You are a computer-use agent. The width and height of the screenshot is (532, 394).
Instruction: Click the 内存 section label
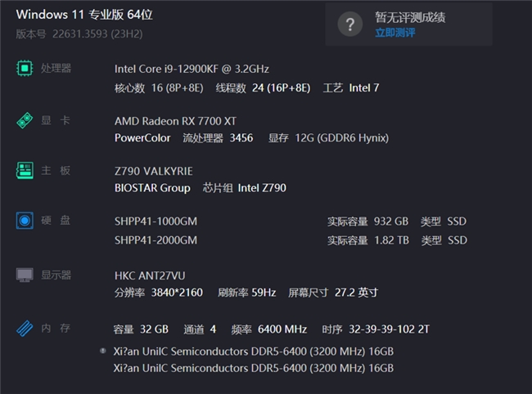(x=56, y=328)
